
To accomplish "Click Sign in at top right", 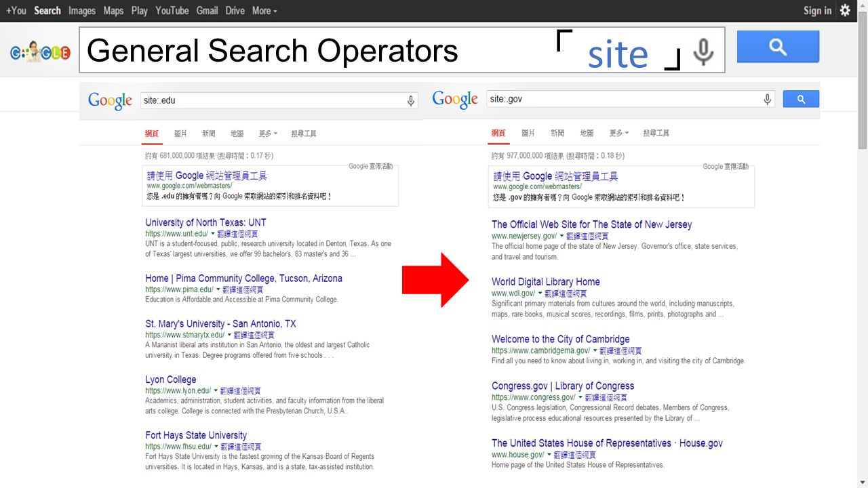I will pos(817,10).
